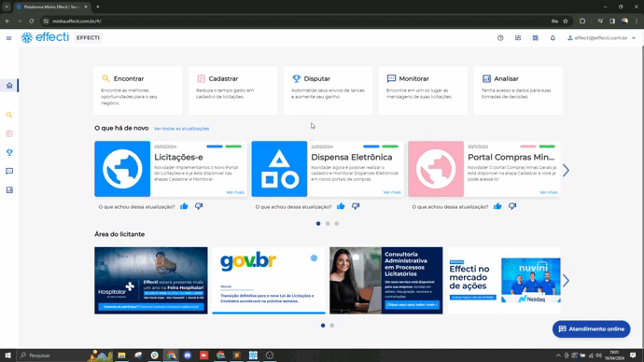The image size is (644, 362).
Task: Open Chrome from the taskbar
Action: click(x=171, y=355)
